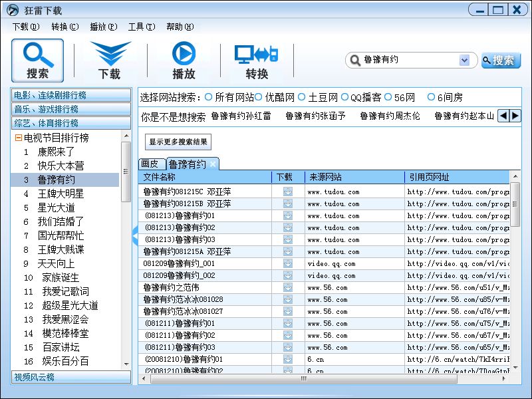
Task: Open the 播放(P) menu
Action: pyautogui.click(x=104, y=27)
